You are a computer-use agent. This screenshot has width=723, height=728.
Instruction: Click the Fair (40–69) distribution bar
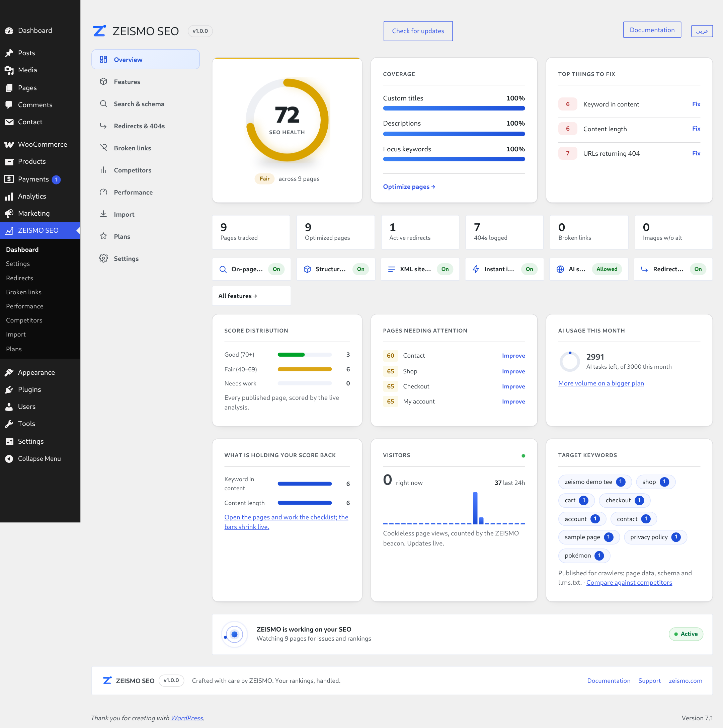305,369
